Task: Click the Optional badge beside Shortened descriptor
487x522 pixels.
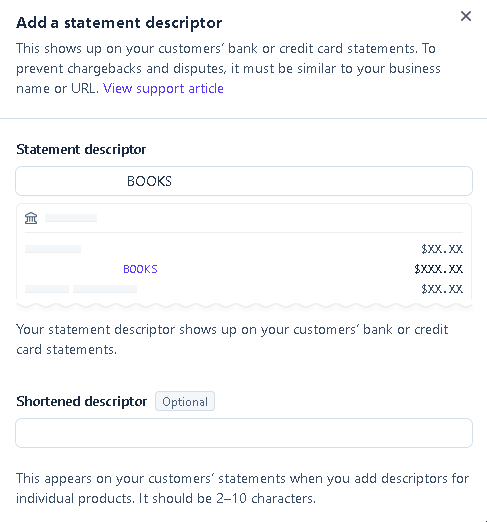Action: [x=185, y=401]
